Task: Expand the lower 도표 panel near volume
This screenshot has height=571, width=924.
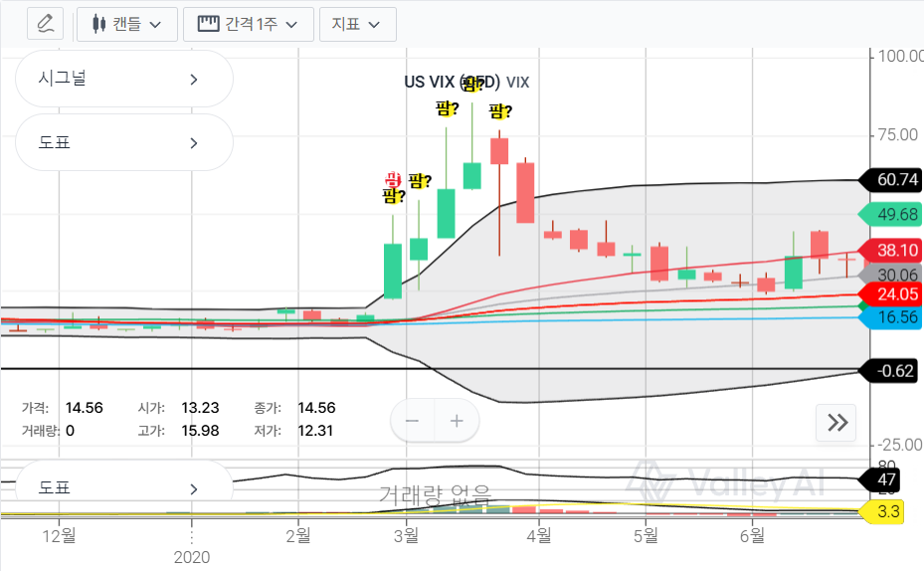Action: (x=123, y=487)
